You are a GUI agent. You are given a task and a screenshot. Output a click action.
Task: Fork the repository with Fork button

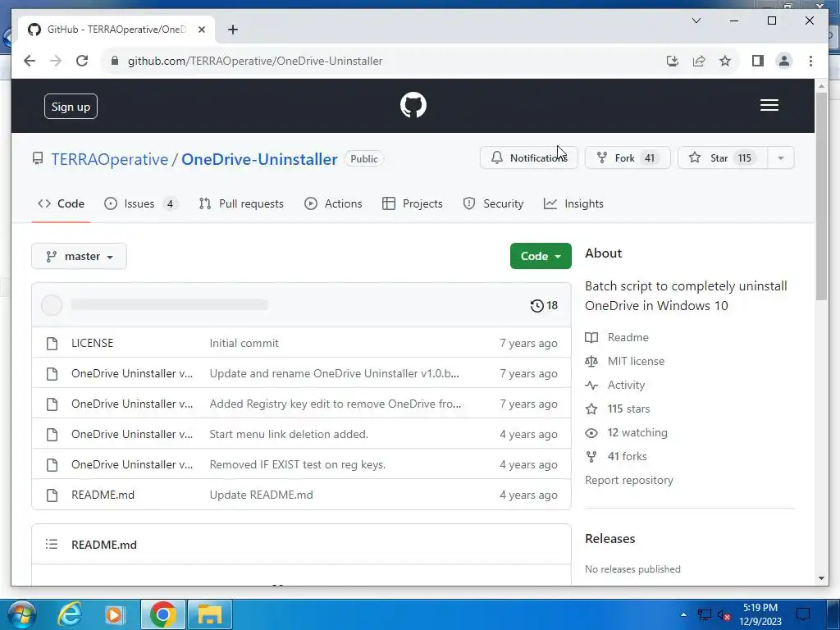pos(628,158)
